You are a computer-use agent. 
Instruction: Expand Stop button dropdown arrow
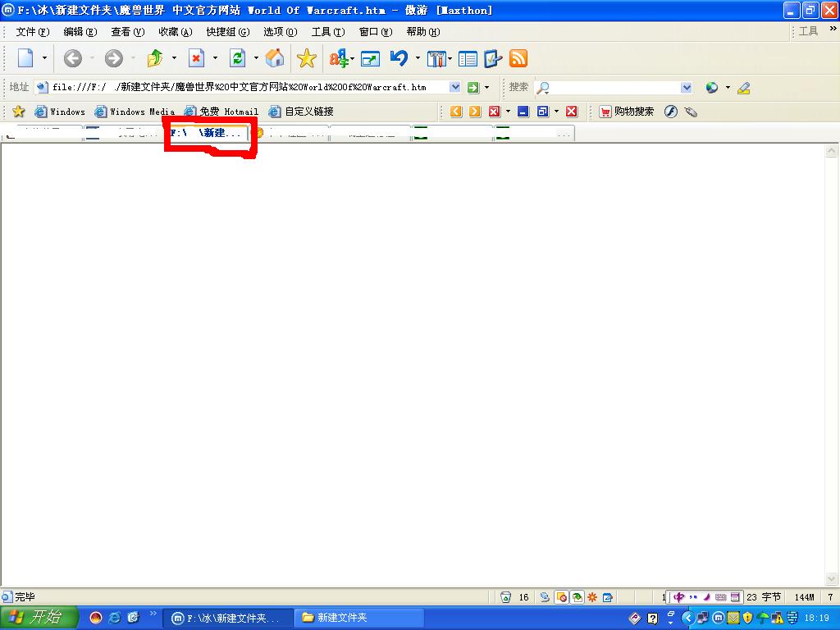click(x=215, y=58)
